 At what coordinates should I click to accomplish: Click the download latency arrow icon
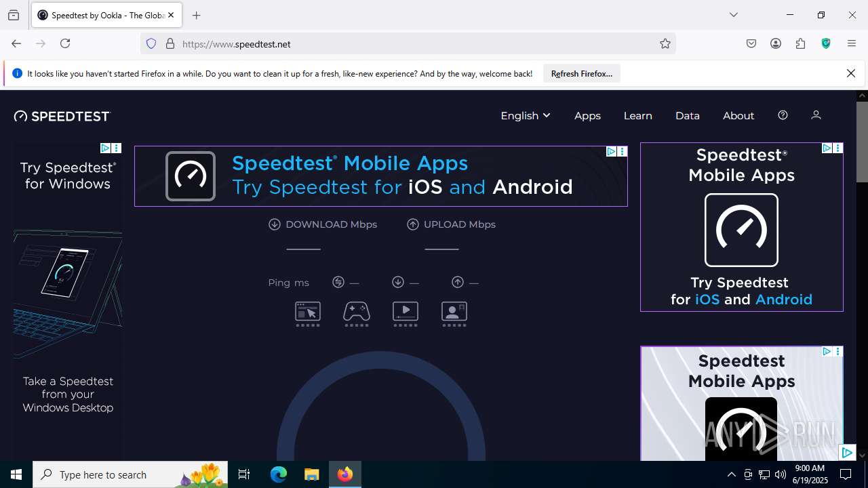pos(398,282)
